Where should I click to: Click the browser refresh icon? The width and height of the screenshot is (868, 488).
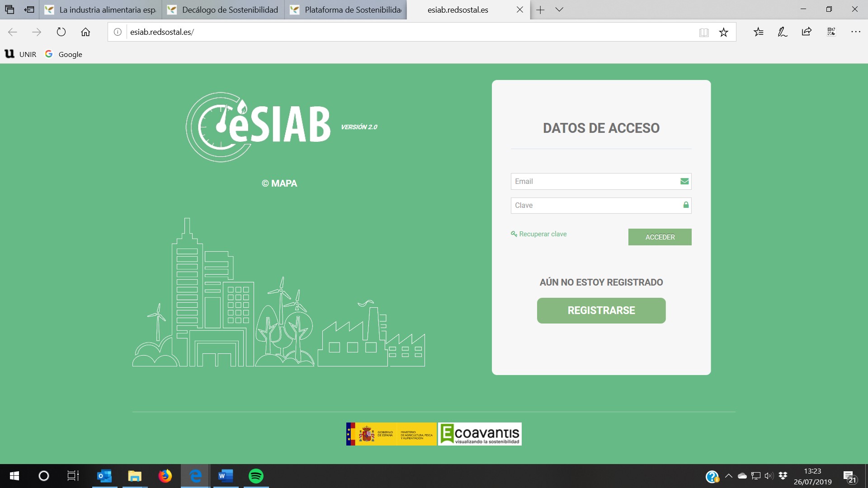pos(61,32)
